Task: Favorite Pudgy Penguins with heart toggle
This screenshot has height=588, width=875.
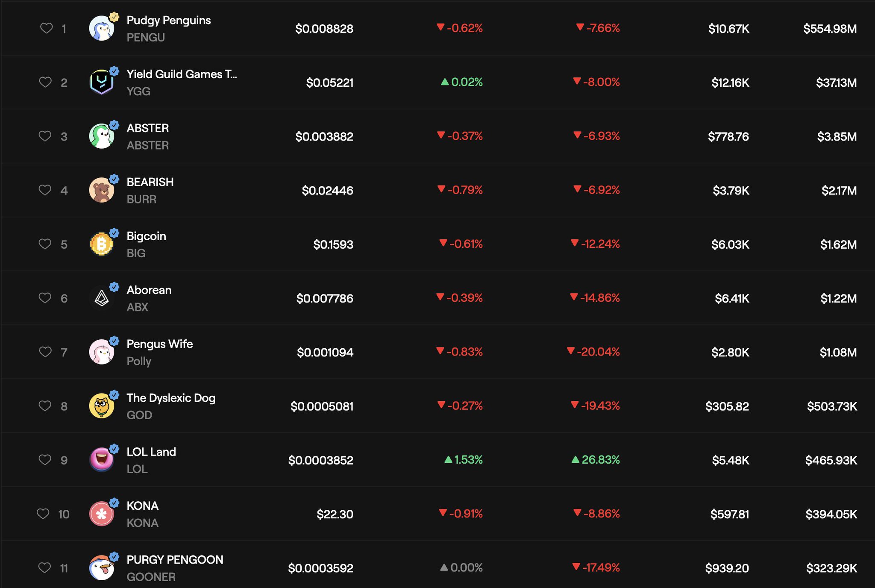Action: pos(46,28)
